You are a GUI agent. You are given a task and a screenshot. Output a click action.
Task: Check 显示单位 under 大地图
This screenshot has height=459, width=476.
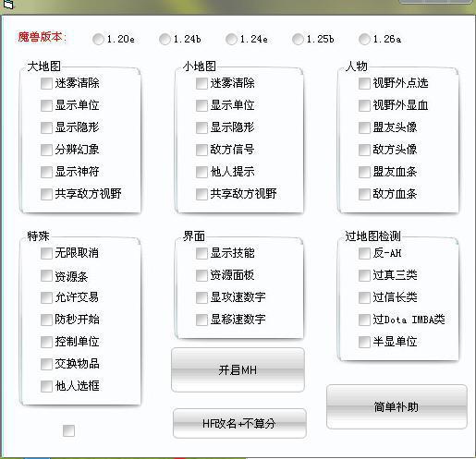pyautogui.click(x=46, y=105)
